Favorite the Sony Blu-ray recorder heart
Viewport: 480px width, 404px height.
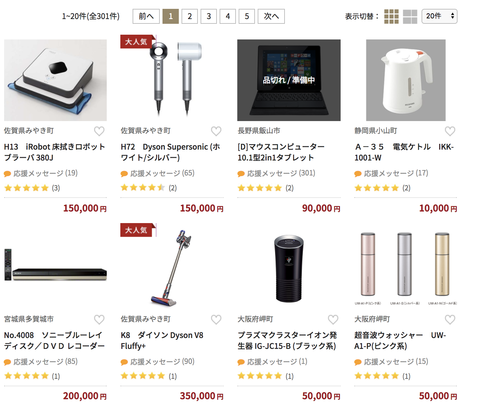[x=99, y=319]
